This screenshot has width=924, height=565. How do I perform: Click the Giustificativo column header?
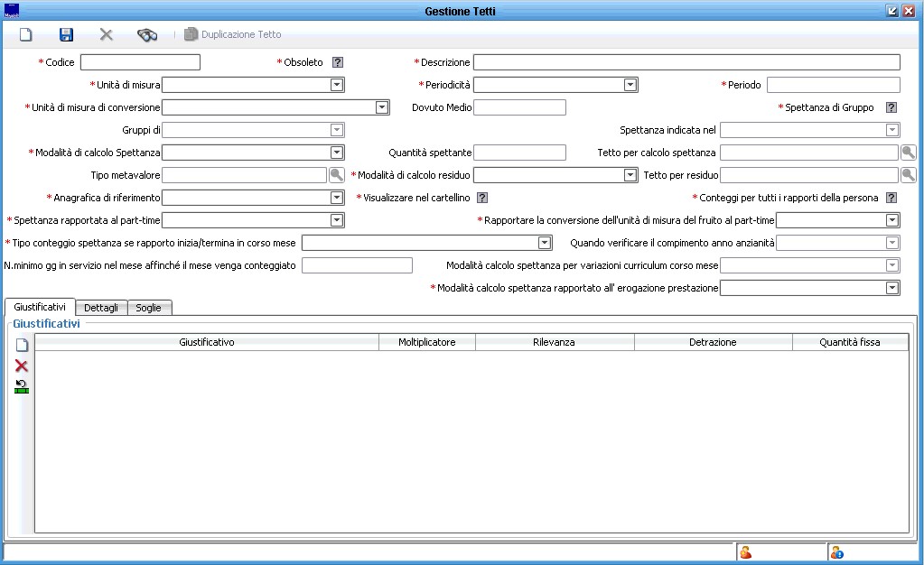click(x=206, y=342)
